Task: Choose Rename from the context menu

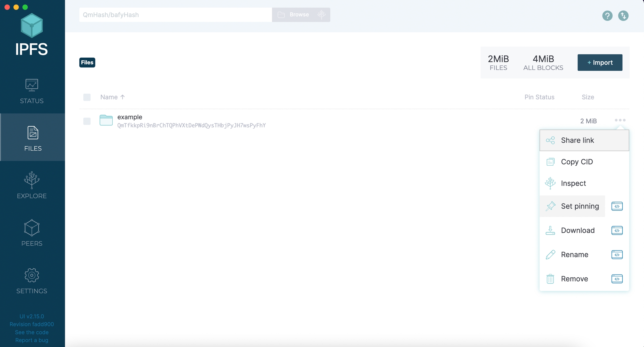Action: 572,255
